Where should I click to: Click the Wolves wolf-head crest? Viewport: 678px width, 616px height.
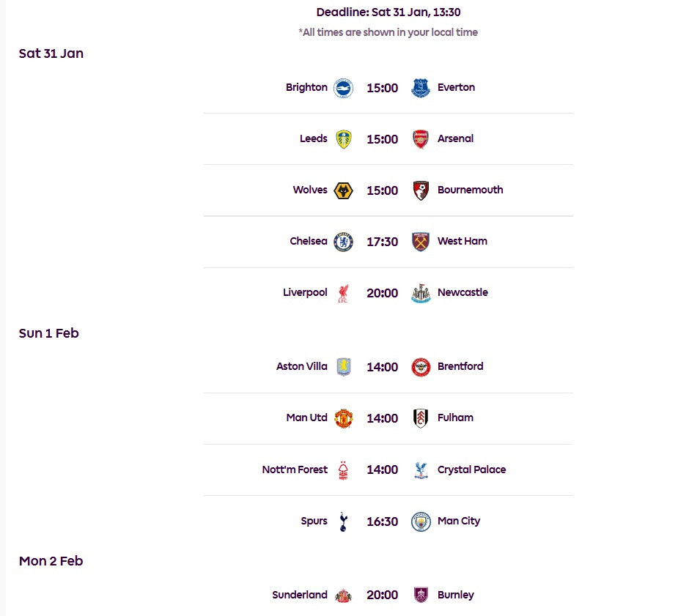[x=343, y=190]
